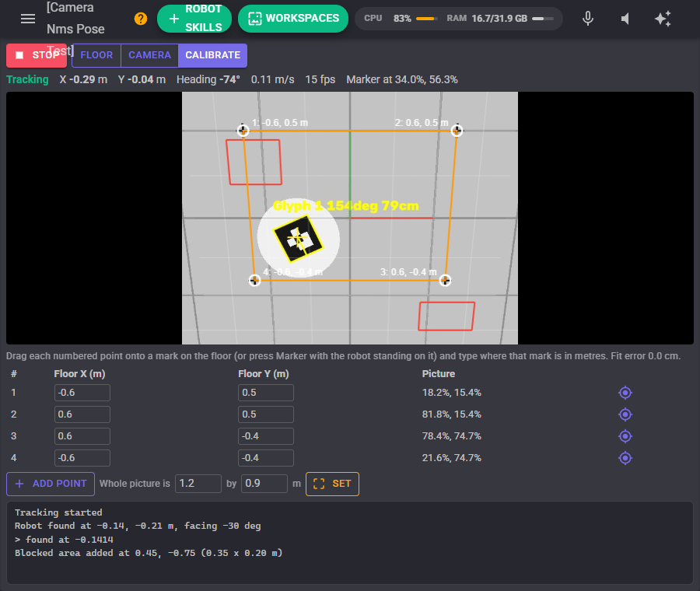Edit whole picture width field 1.2
Image resolution: width=700 pixels, height=591 pixels.
(x=198, y=484)
